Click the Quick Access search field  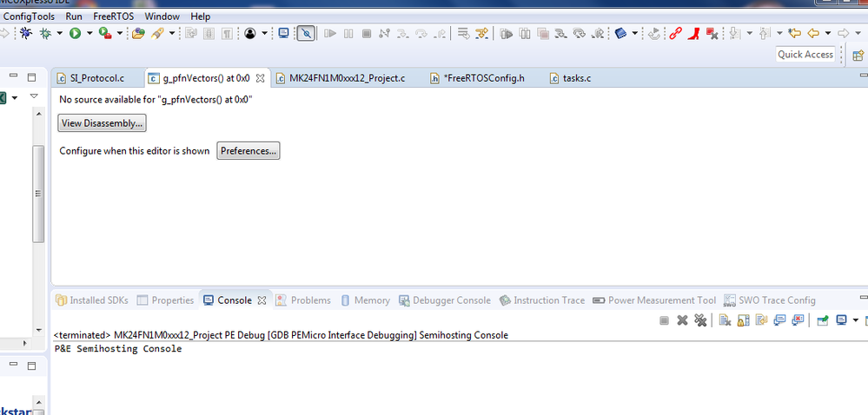805,54
